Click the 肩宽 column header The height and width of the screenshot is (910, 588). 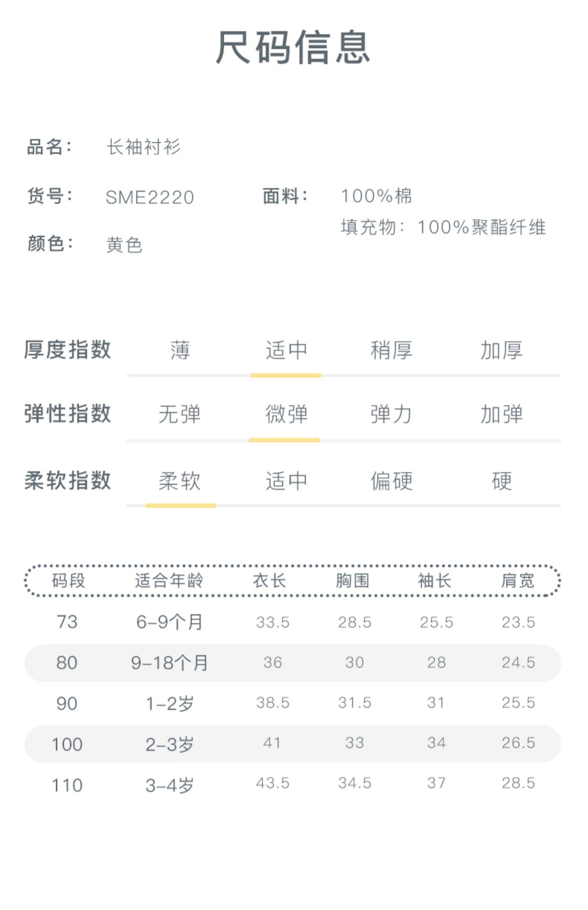(x=517, y=581)
